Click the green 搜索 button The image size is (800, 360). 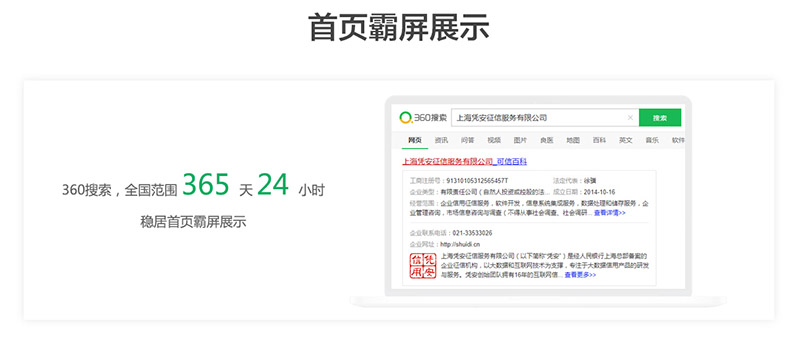tap(660, 118)
